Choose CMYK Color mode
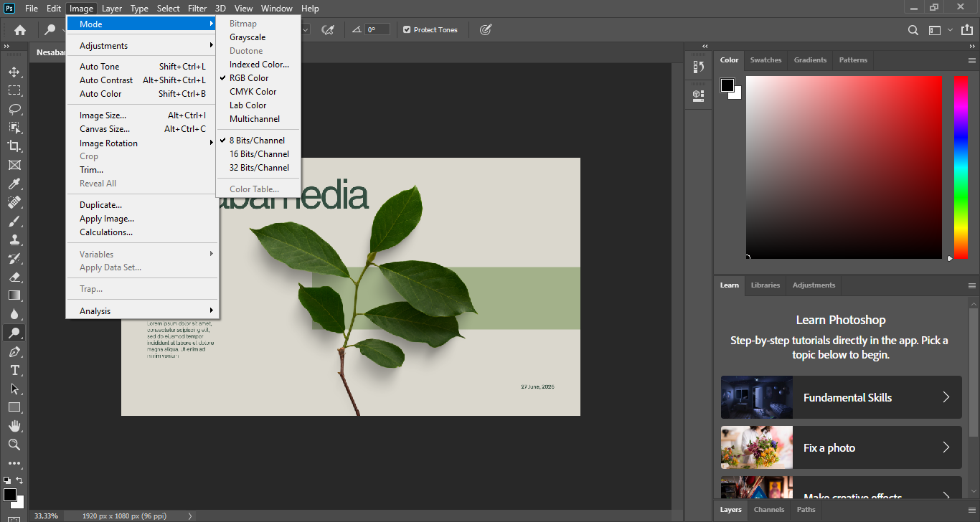Image resolution: width=980 pixels, height=522 pixels. (x=253, y=92)
